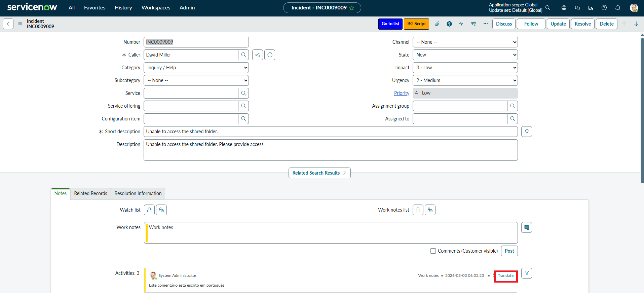Open notifications bell icon

(x=618, y=8)
